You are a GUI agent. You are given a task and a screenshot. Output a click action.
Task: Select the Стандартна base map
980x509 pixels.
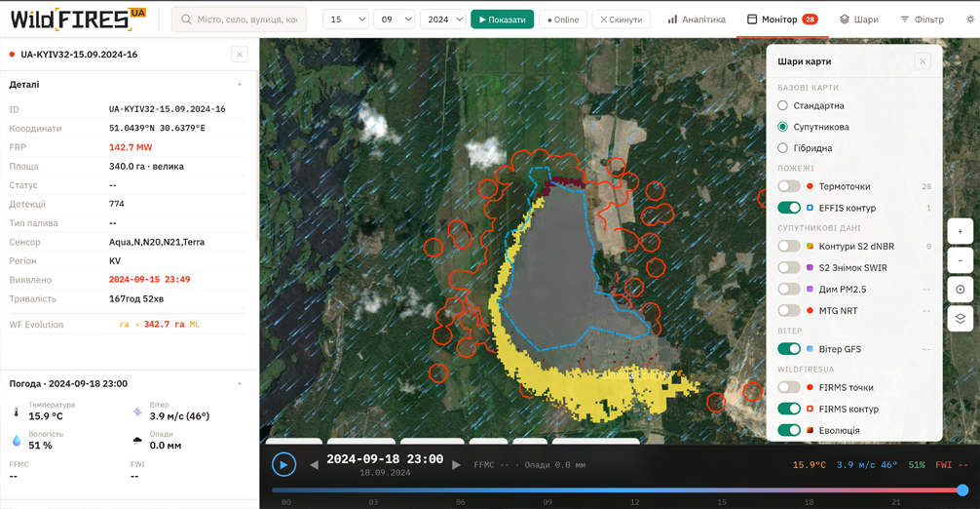[x=782, y=105]
